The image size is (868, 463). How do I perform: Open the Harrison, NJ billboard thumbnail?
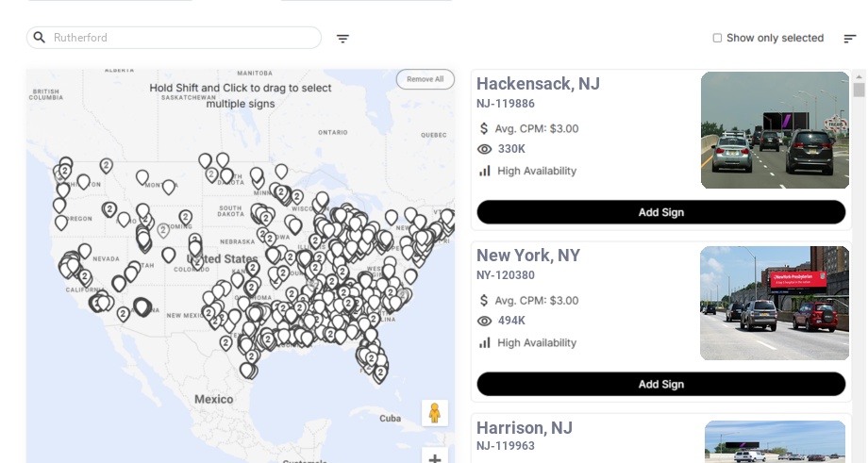click(x=775, y=441)
